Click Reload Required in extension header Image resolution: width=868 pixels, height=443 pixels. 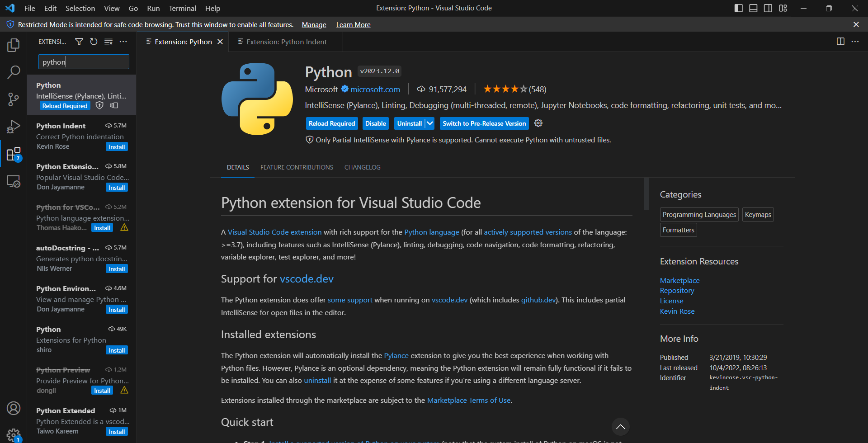point(332,123)
